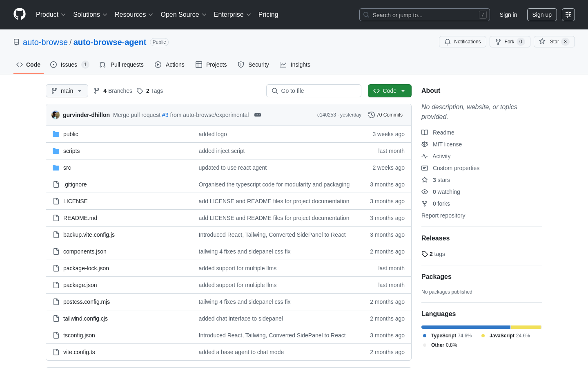Expand the Resources menu

pyautogui.click(x=134, y=15)
